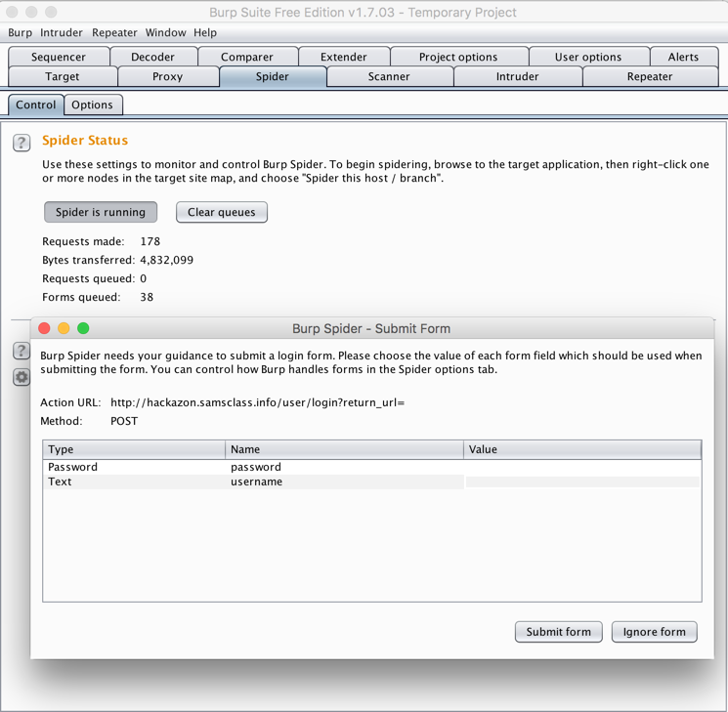Viewport: 728px width, 712px height.
Task: Switch to the Comparer tab
Action: pyautogui.click(x=247, y=57)
